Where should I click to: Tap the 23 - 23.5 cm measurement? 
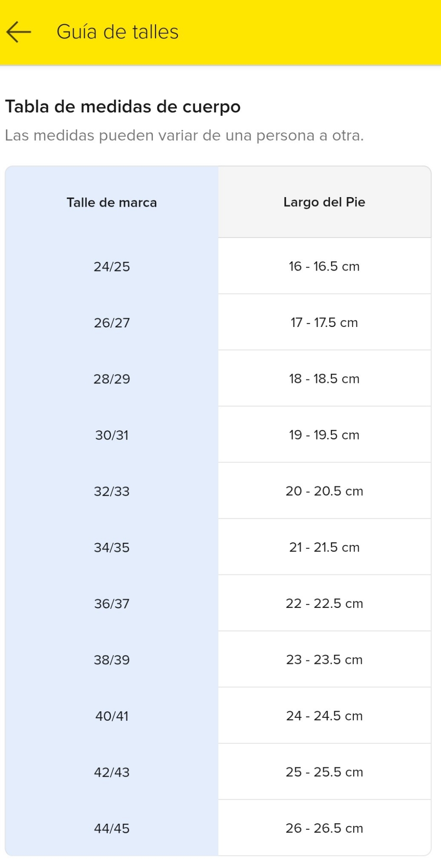tap(324, 660)
